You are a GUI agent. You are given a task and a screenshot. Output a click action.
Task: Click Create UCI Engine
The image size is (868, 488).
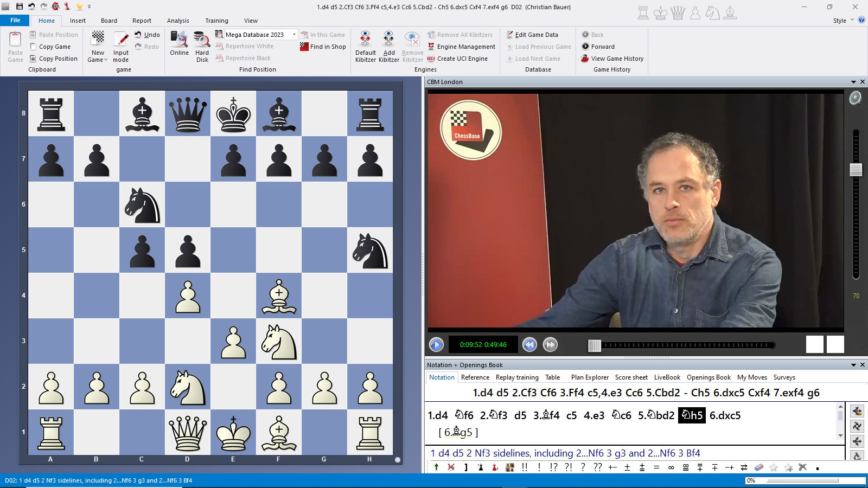(462, 59)
